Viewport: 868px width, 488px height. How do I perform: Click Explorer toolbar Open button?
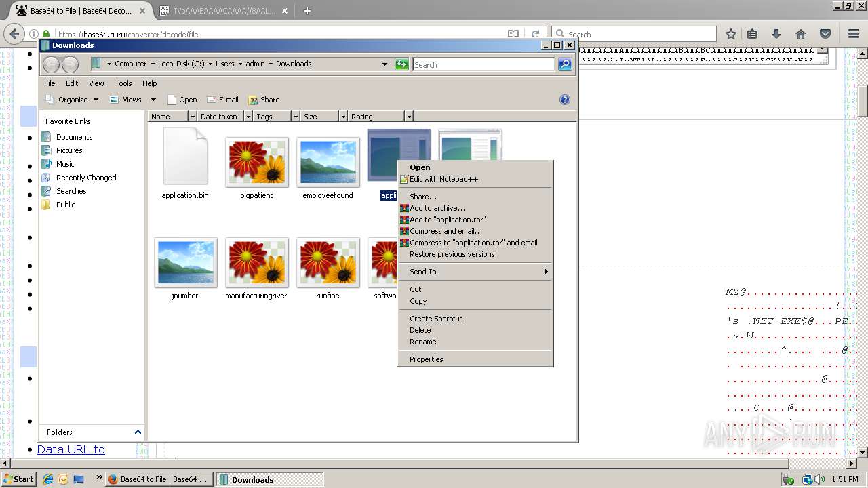tap(182, 100)
